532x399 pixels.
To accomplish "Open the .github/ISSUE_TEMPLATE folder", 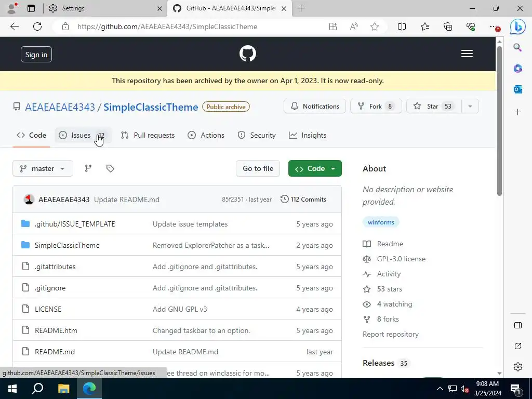I will point(75,224).
